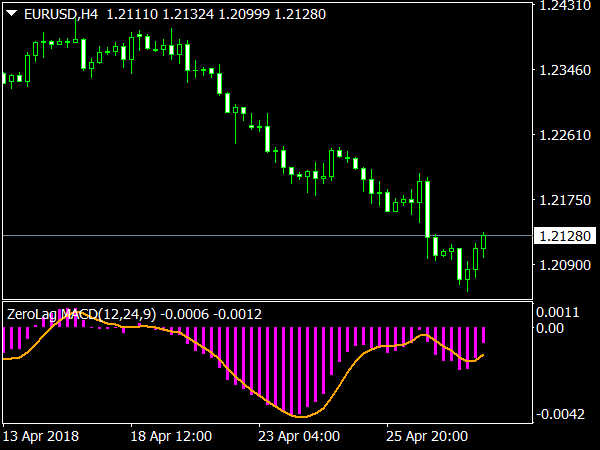
Task: Click the ZeroLag MACD(12,24,9) indicator label
Action: click(x=82, y=315)
